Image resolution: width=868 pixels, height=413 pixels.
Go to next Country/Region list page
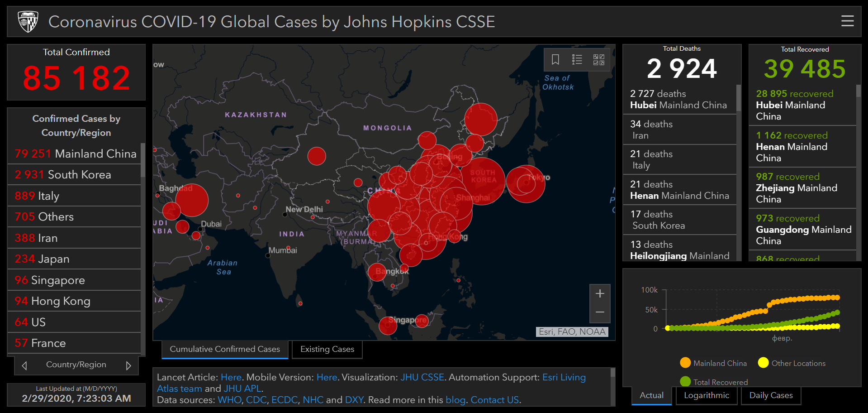pos(128,365)
